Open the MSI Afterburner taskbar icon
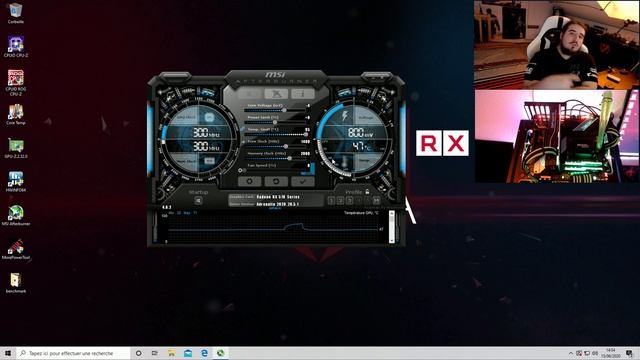 (220, 353)
